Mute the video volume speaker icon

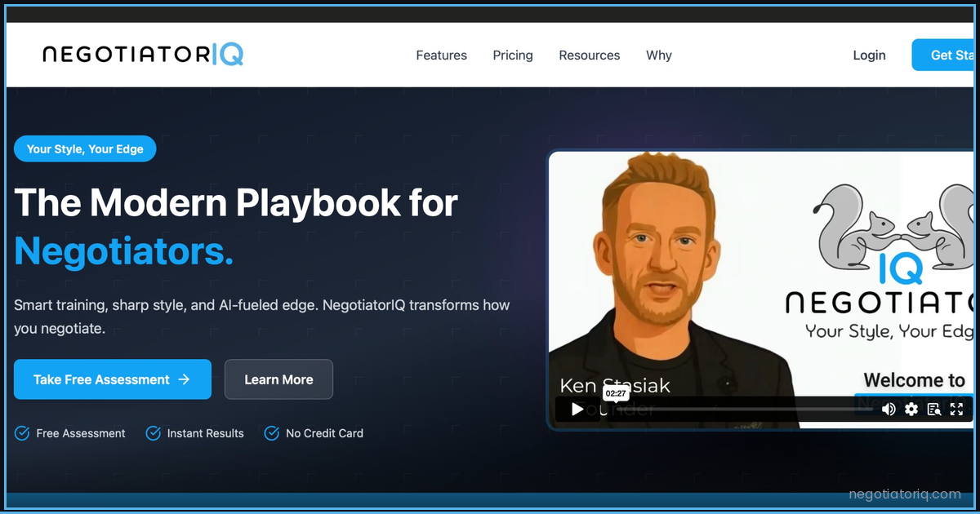pos(889,410)
